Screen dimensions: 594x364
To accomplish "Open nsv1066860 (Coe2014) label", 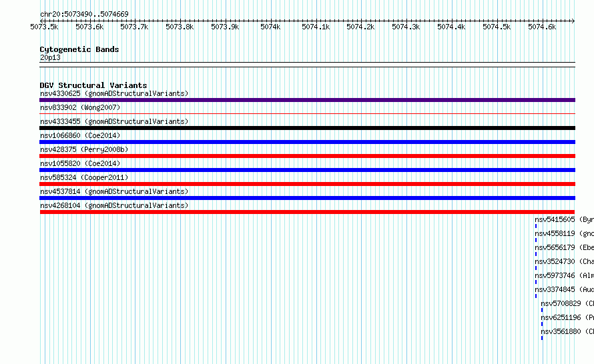I will click(x=80, y=135).
